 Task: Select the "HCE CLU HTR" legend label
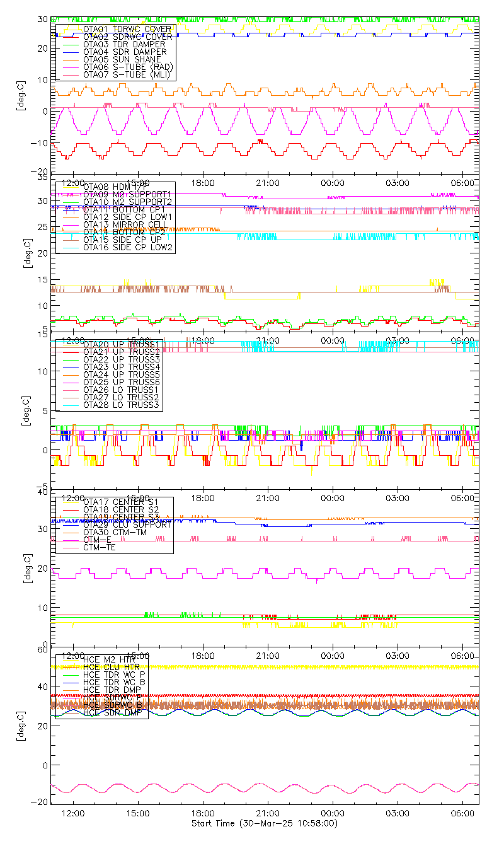[x=110, y=667]
